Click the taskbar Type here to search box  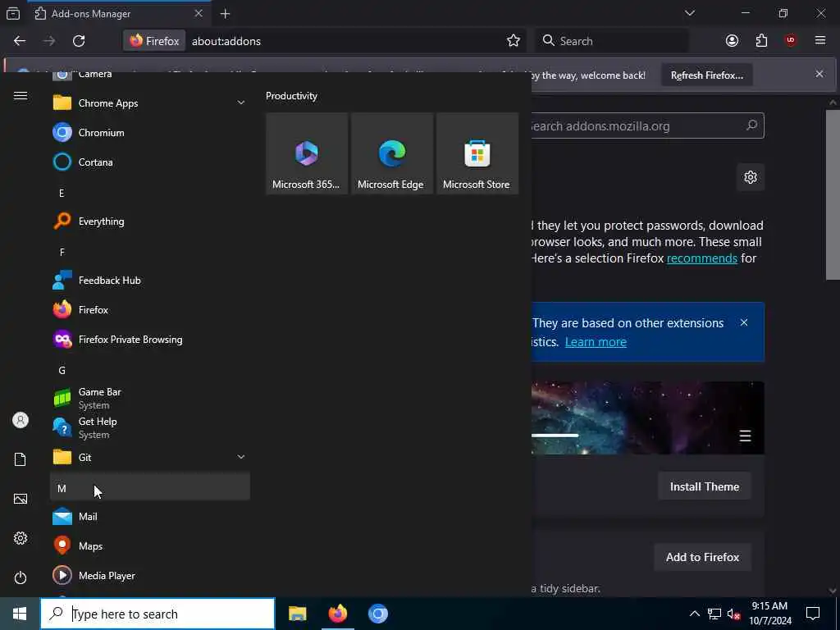(157, 614)
